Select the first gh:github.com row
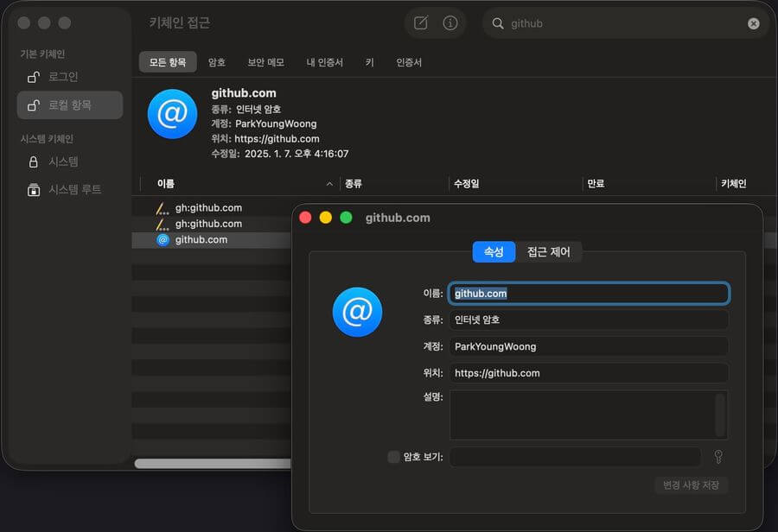This screenshot has width=778, height=532. [212, 208]
